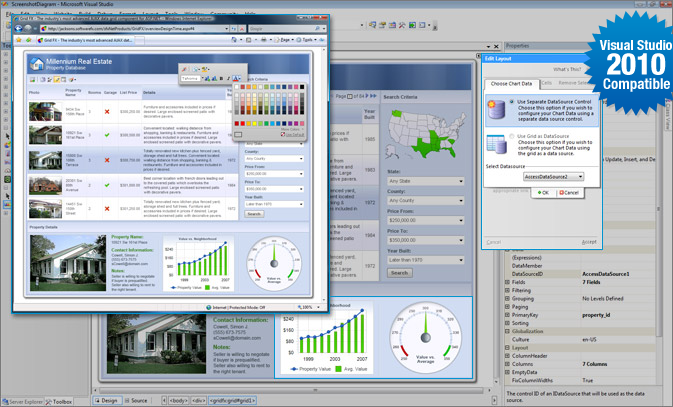Click the highlighted edit icon in browser grid toolbar

pyautogui.click(x=57, y=80)
